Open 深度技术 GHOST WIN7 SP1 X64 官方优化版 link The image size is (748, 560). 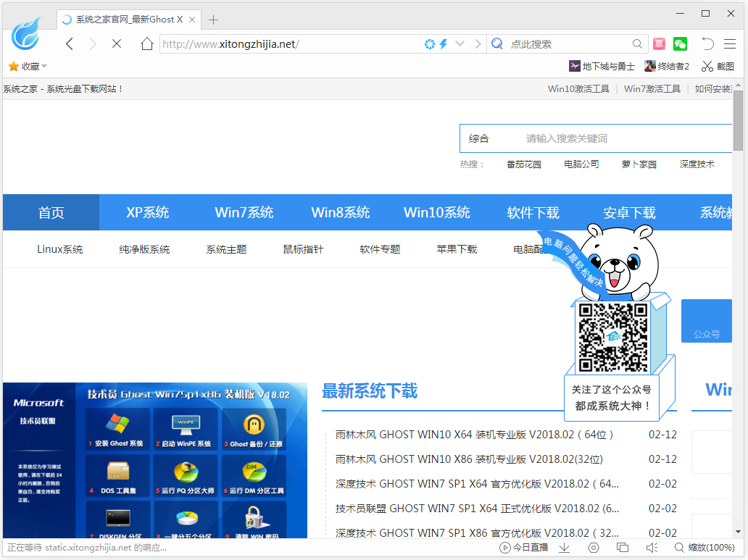tap(477, 484)
